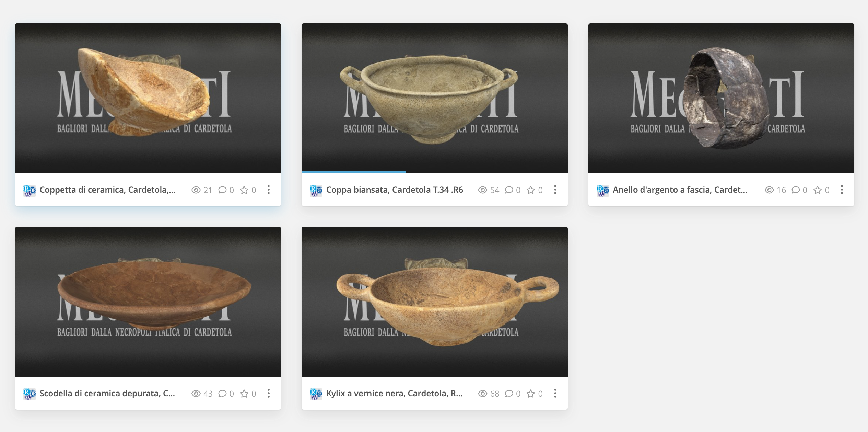Open three-dot menu on Scodella card

pyautogui.click(x=269, y=393)
